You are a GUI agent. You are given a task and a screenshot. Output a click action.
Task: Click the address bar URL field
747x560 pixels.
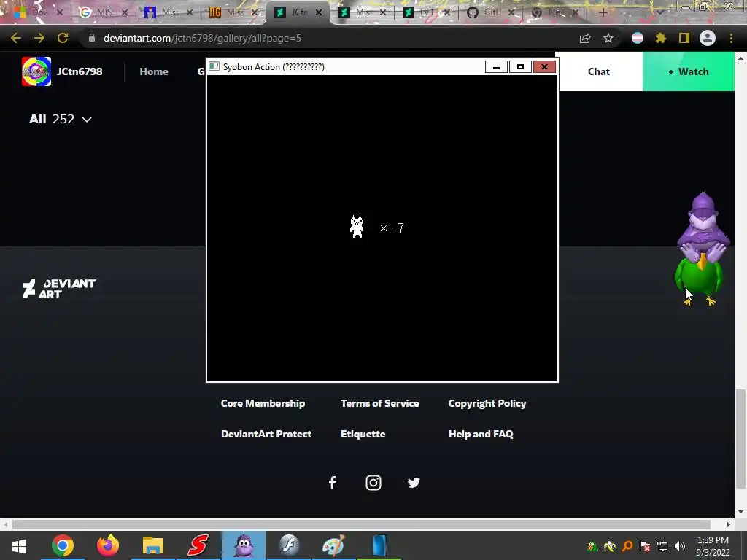click(x=329, y=38)
